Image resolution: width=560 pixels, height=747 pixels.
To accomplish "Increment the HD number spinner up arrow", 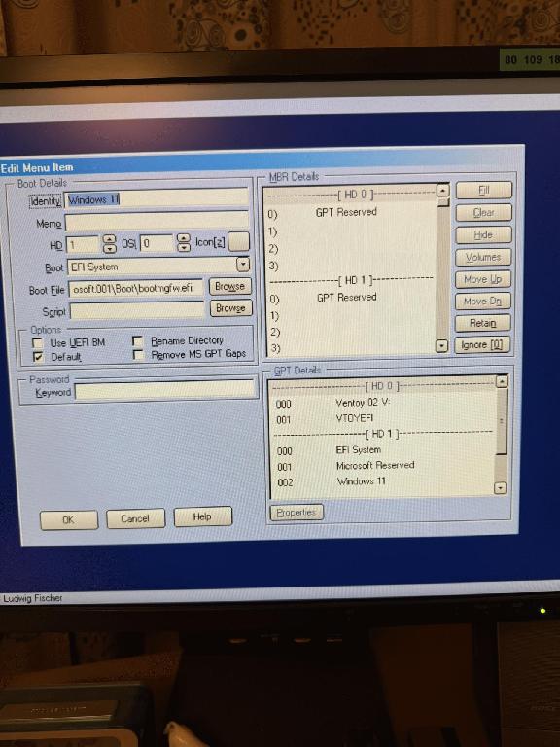I will click(x=110, y=239).
